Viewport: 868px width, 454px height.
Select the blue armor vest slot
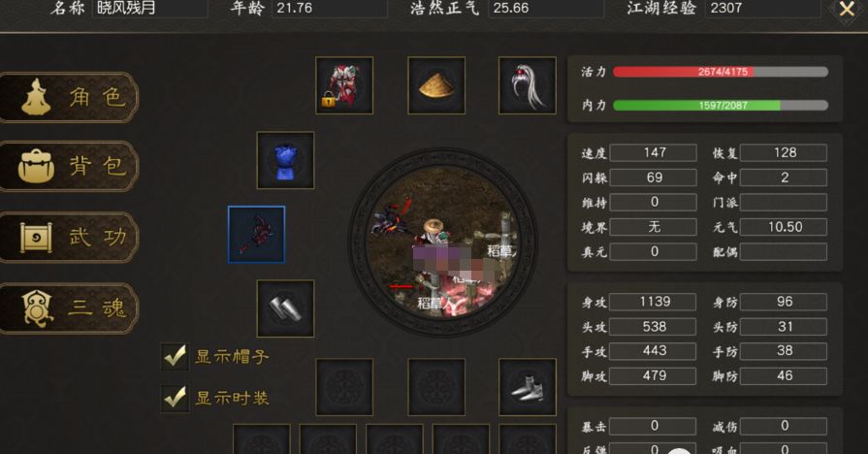[x=285, y=160]
